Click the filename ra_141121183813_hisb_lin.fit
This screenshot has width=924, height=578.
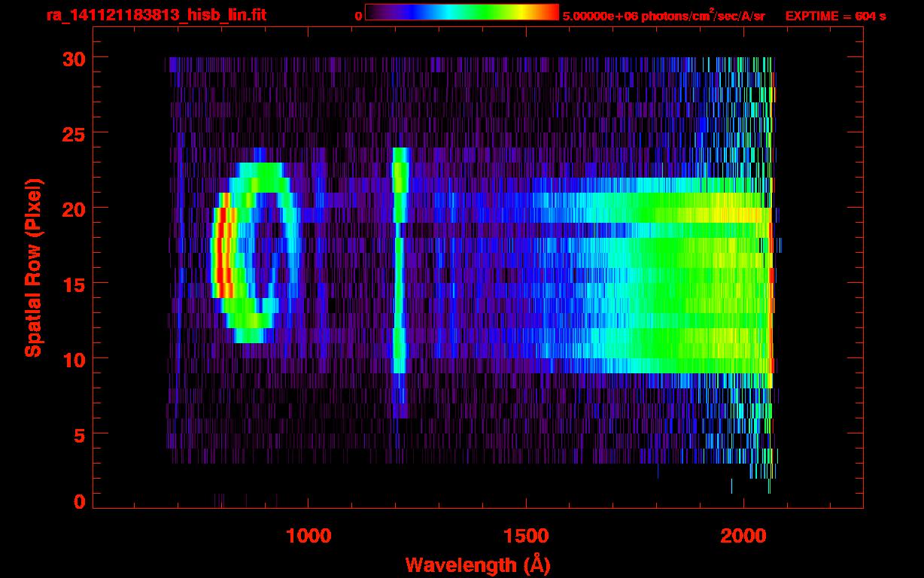[155, 14]
